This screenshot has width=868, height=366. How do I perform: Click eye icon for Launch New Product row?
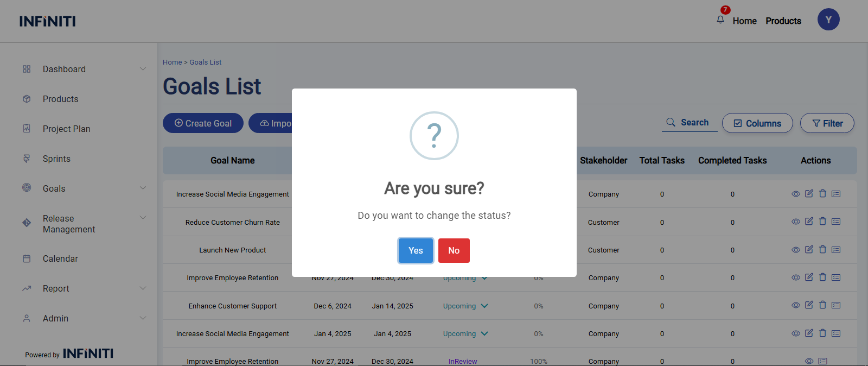pyautogui.click(x=795, y=250)
